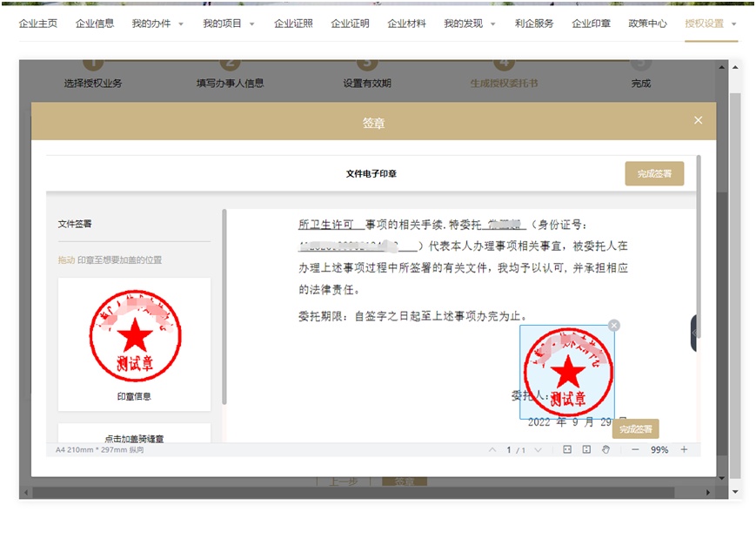Image resolution: width=756 pixels, height=539 pixels.
Task: Expand the 我的项目 dropdown
Action: coord(228,24)
